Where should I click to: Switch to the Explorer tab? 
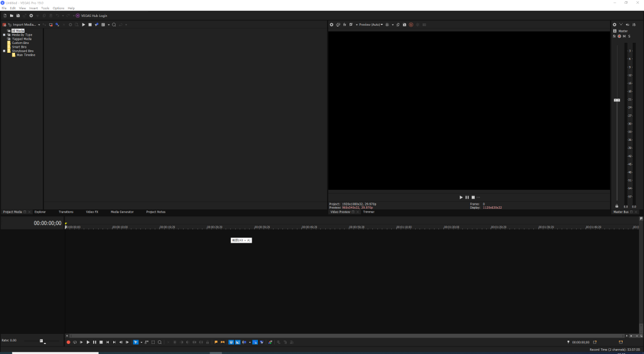[40, 212]
